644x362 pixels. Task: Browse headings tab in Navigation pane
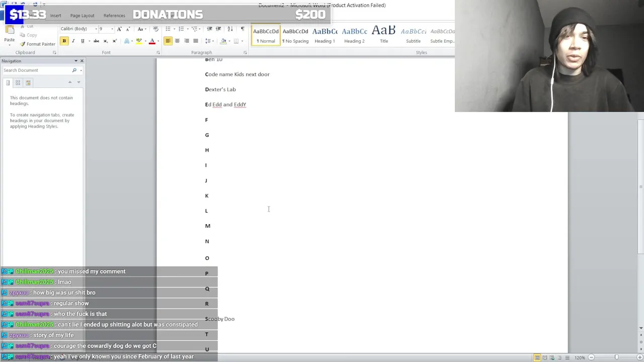(8, 82)
